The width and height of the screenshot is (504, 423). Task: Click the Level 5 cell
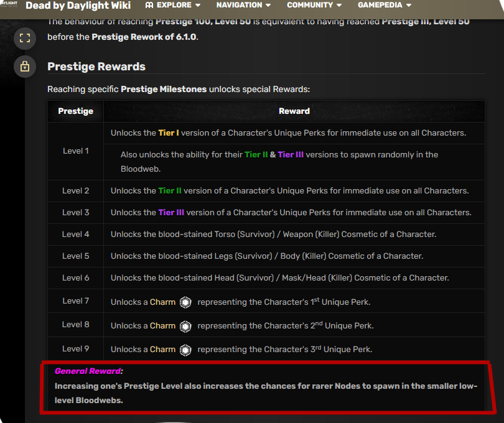coord(75,256)
